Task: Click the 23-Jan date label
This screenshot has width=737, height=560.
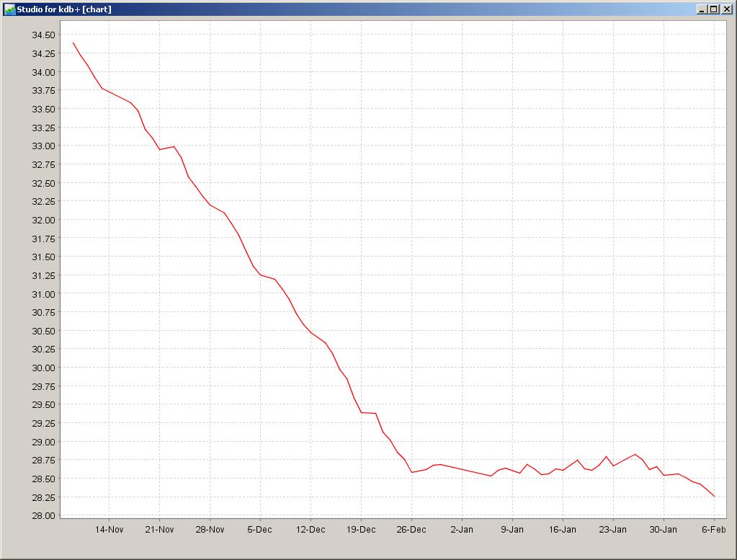Action: click(x=613, y=530)
